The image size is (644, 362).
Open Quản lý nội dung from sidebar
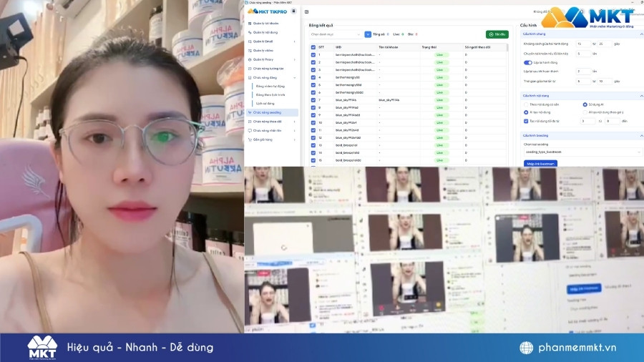point(265,32)
